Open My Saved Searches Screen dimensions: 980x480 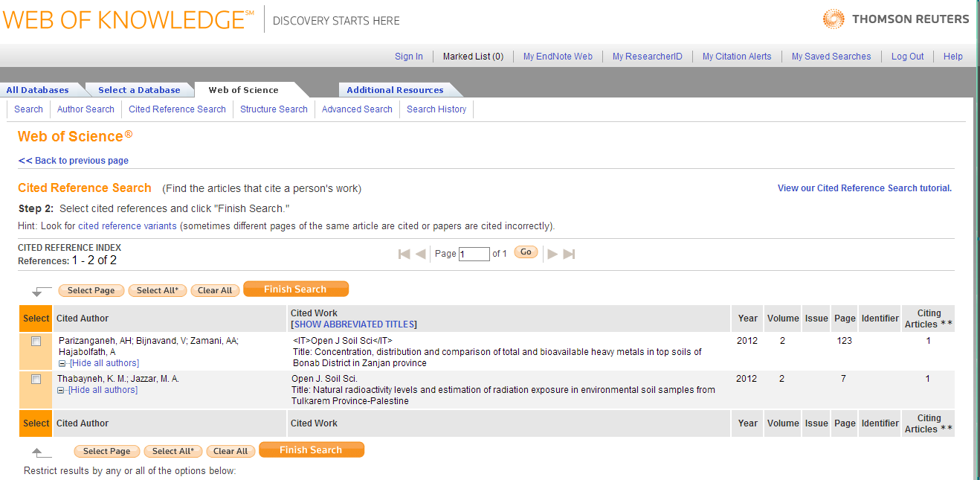click(831, 57)
